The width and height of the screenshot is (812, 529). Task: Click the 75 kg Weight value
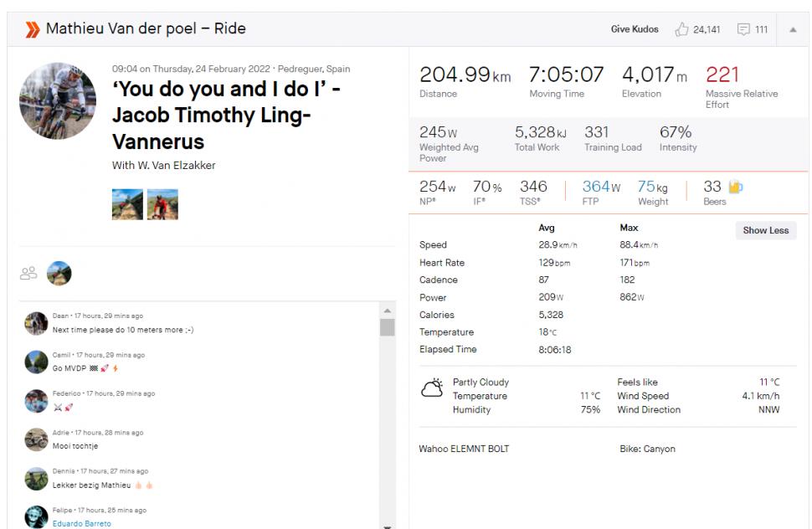coord(652,187)
